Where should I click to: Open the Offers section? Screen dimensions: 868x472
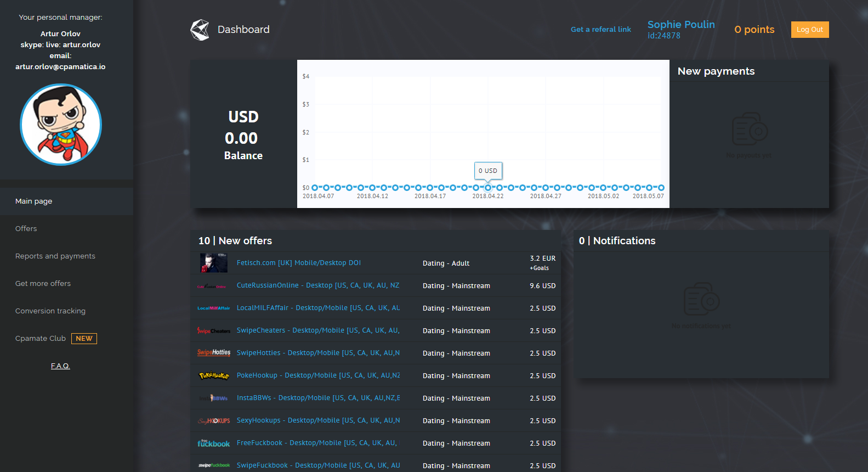pyautogui.click(x=66, y=229)
